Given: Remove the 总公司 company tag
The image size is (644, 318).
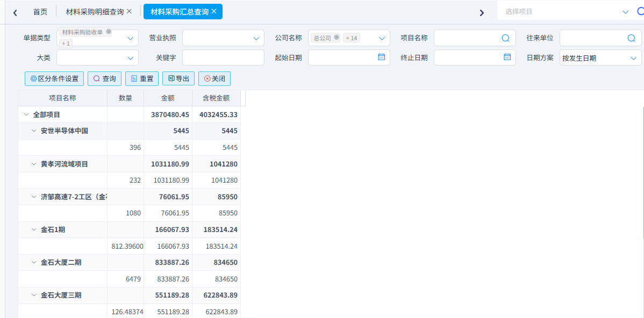Looking at the screenshot, I should pyautogui.click(x=337, y=38).
